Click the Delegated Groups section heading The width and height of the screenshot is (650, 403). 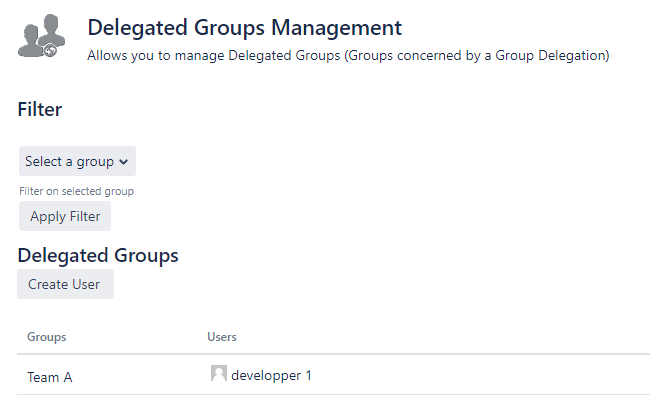(x=98, y=255)
